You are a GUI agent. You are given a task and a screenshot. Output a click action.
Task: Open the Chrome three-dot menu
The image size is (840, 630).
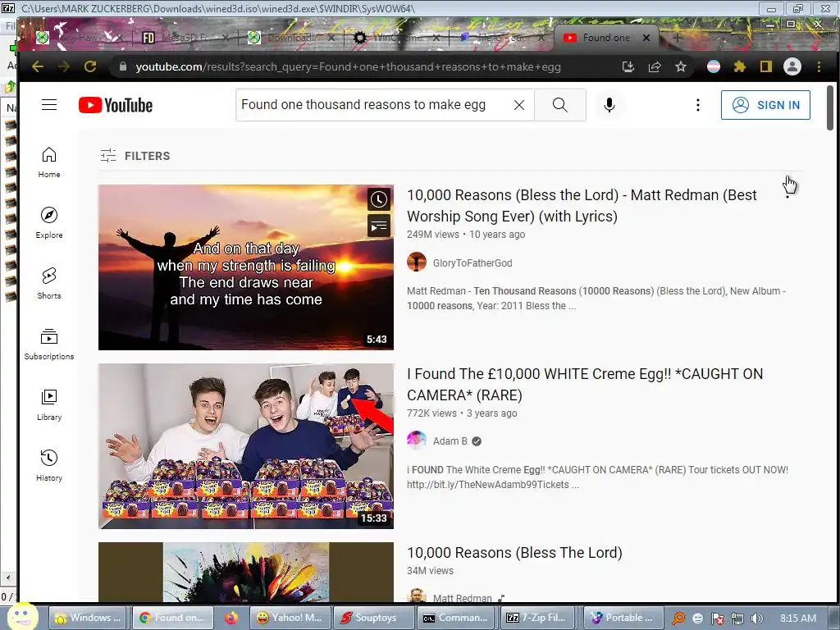819,66
